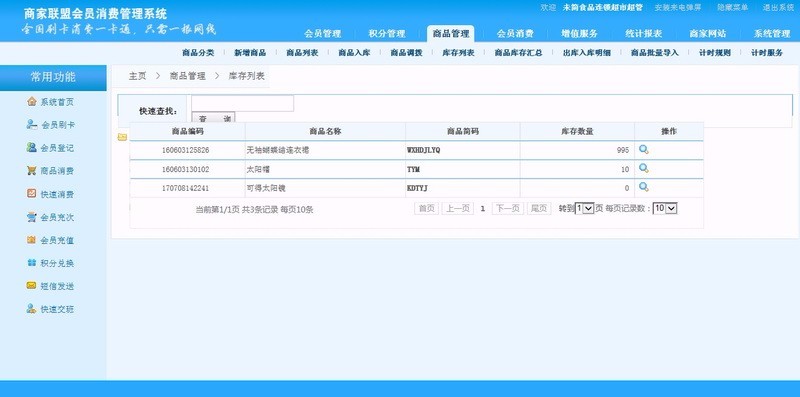This screenshot has height=397, width=800.
Task: Click product code 170708142241
Action: click(x=185, y=188)
